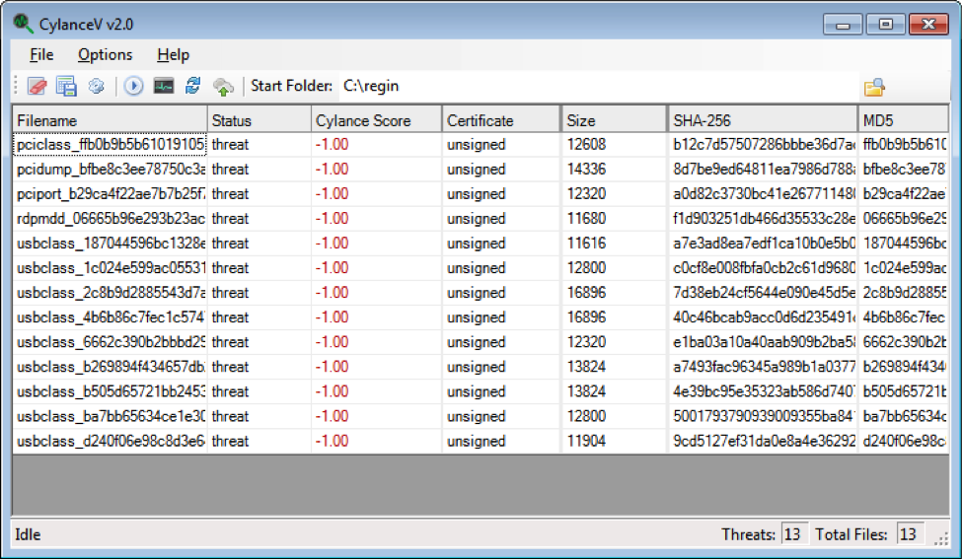Click the size value 11680
This screenshot has height=560, width=962.
coord(586,218)
